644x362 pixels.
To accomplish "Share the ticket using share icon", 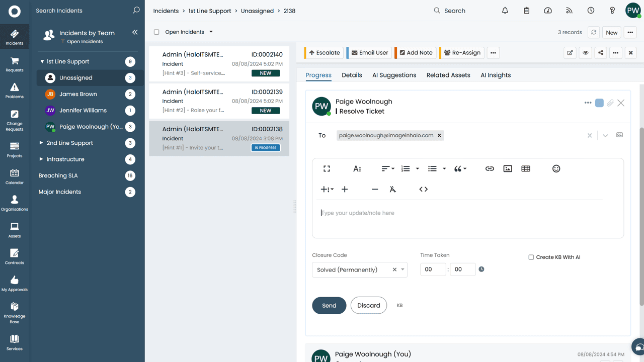I will pyautogui.click(x=601, y=53).
